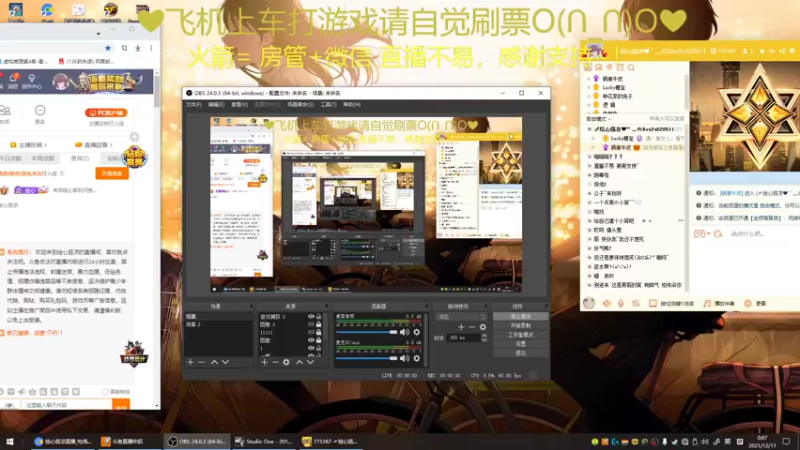Open browser tab list dropdown arrow
The image size is (800, 450).
[x=98, y=34]
